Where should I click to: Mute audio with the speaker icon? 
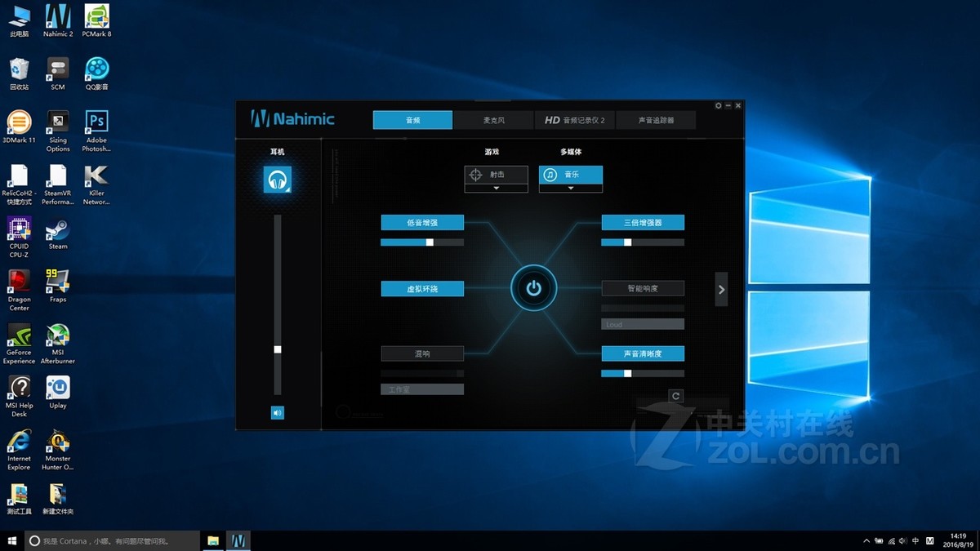point(278,413)
